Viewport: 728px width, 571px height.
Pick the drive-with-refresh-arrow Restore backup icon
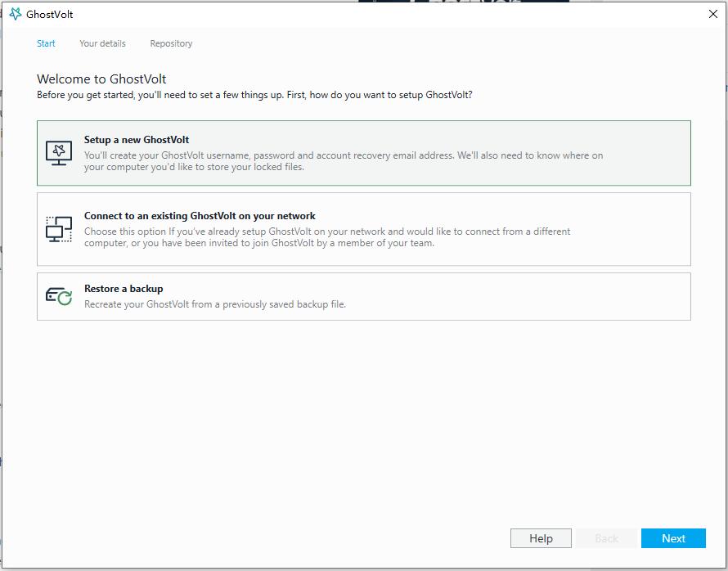tap(59, 296)
